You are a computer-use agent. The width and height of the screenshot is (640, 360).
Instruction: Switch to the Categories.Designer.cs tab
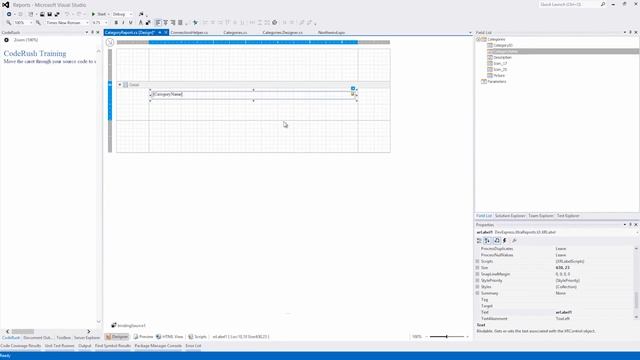coord(282,32)
